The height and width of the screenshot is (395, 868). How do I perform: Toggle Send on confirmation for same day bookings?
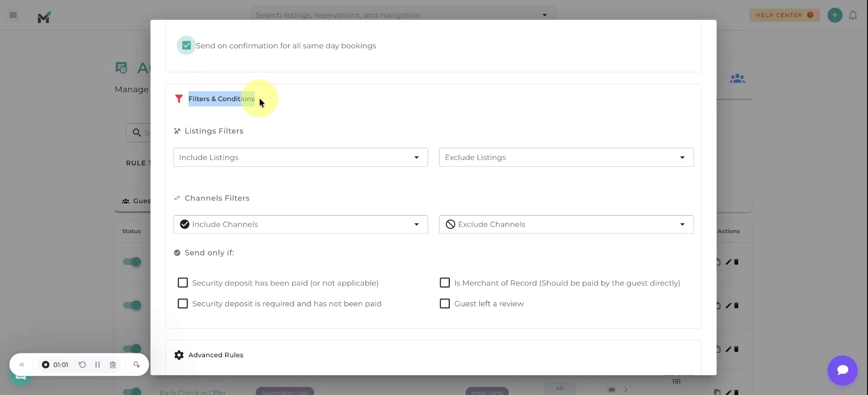[186, 45]
